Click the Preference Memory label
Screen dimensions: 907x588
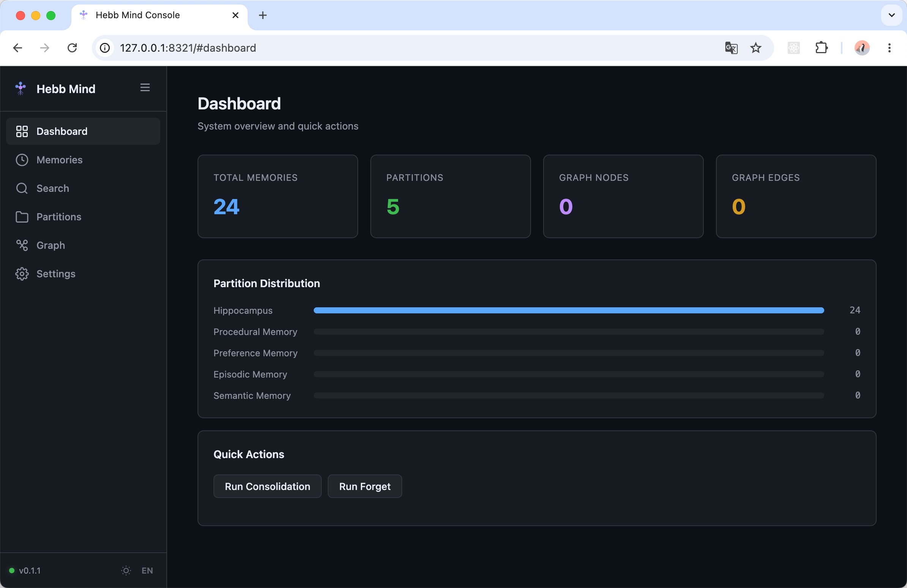pos(255,353)
